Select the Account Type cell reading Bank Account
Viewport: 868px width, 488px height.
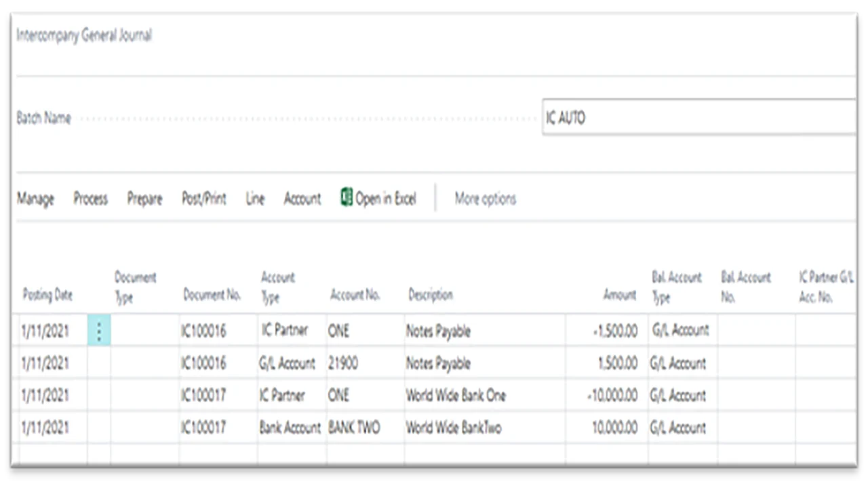click(292, 428)
